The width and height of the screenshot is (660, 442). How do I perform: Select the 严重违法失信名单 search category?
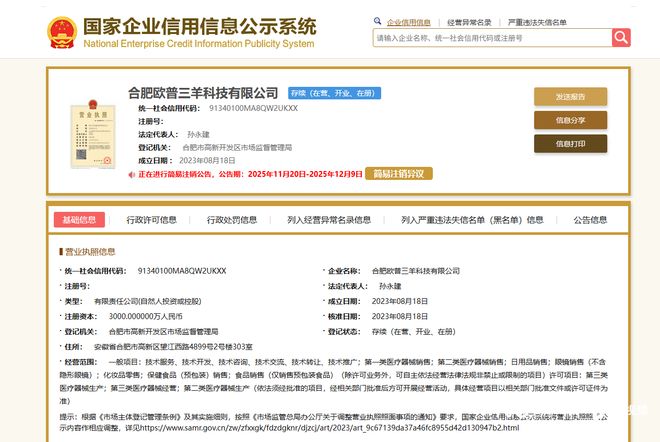pyautogui.click(x=537, y=22)
